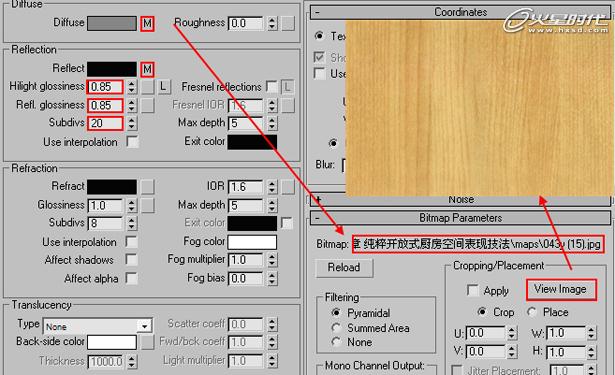The width and height of the screenshot is (615, 375).
Task: Check the Cropping Apply checkbox
Action: pos(473,291)
